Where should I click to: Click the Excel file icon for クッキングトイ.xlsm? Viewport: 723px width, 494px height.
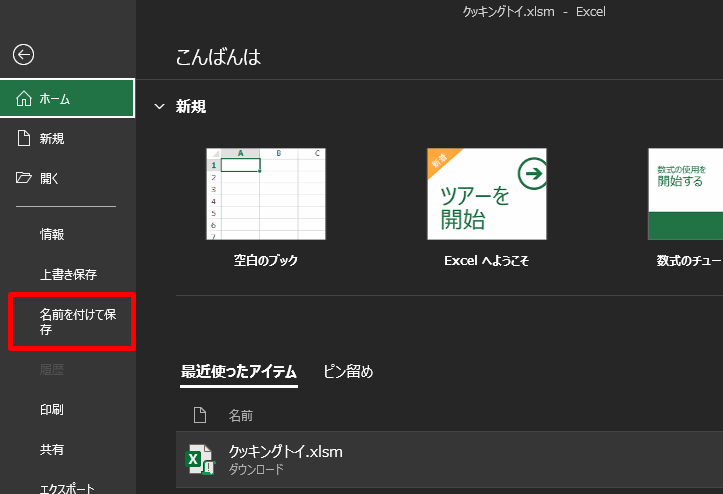pos(199,459)
